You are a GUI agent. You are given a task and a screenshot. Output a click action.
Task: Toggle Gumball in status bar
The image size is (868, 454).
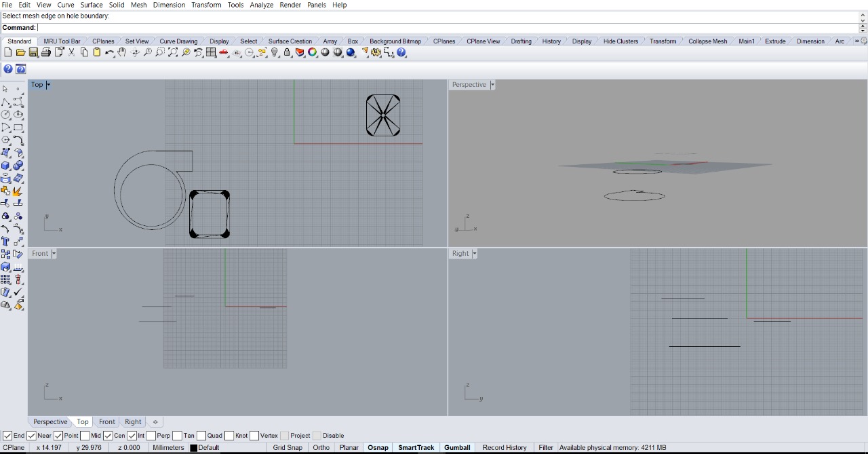click(x=457, y=448)
